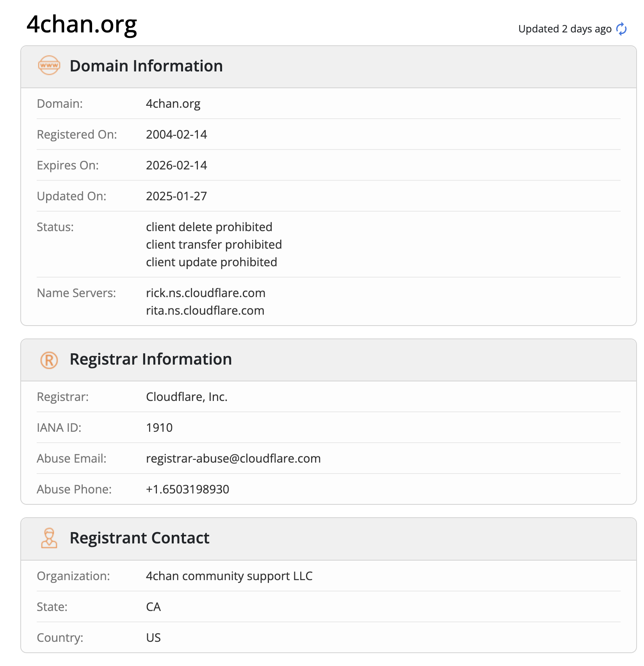Select the registration date 2004-02-14
The width and height of the screenshot is (644, 666).
tap(176, 134)
